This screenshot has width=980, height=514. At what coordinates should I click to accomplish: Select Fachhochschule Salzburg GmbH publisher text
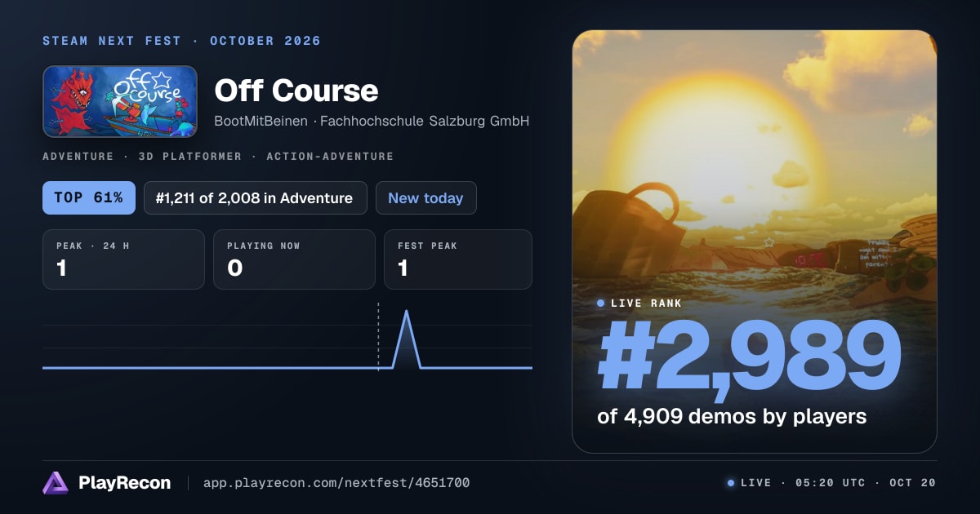click(x=425, y=122)
